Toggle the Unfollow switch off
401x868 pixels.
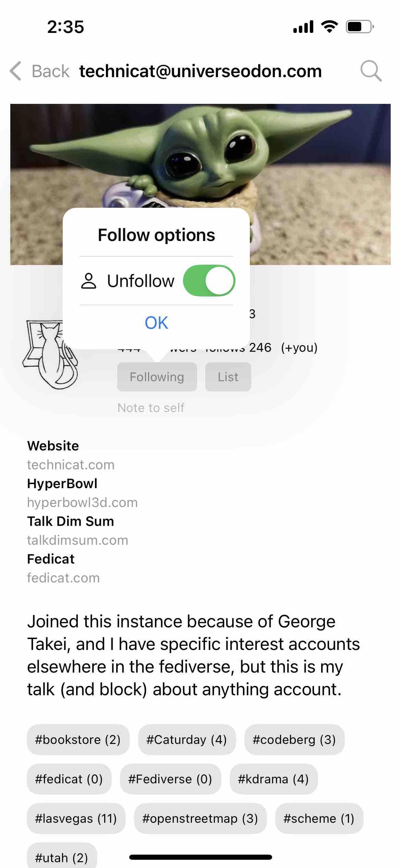(209, 281)
